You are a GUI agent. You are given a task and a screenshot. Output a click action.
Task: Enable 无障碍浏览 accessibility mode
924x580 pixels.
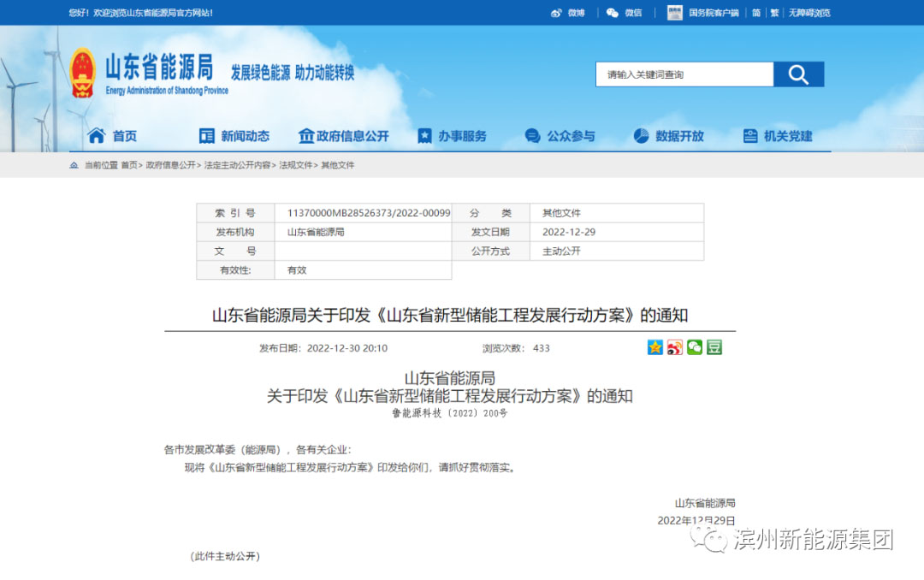tap(809, 13)
